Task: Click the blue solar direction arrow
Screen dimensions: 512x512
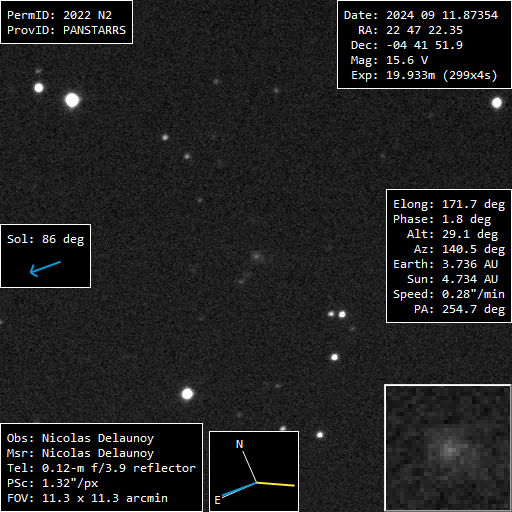Action: click(45, 269)
